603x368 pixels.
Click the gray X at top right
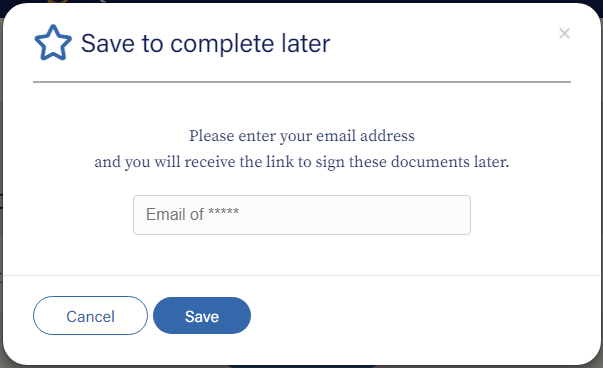564,33
